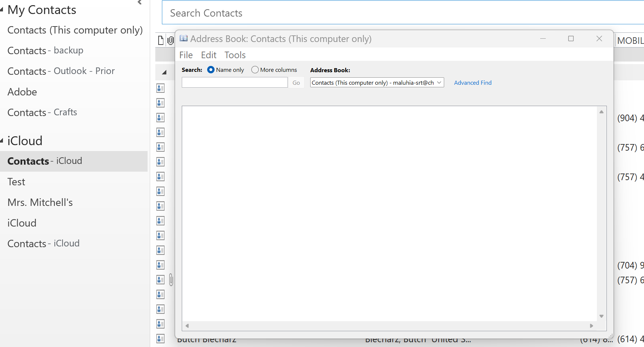Select the Name only search option
Screen dimensions: 644x347
(x=211, y=70)
